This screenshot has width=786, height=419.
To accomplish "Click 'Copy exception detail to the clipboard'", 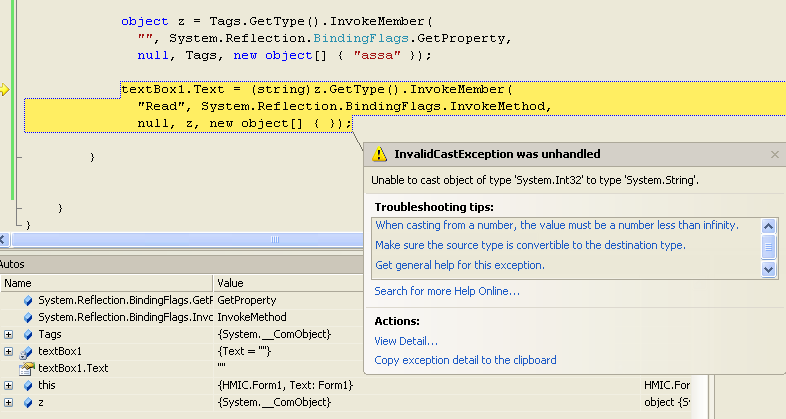I will point(465,360).
